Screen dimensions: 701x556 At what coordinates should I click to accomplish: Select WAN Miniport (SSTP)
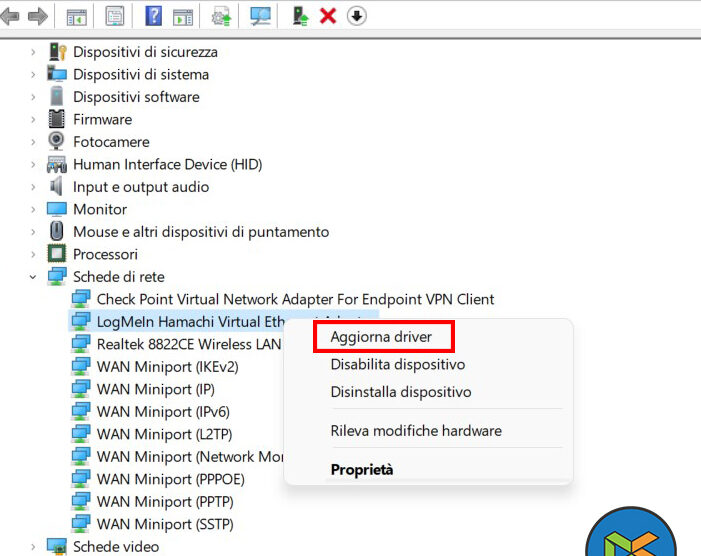click(x=165, y=524)
